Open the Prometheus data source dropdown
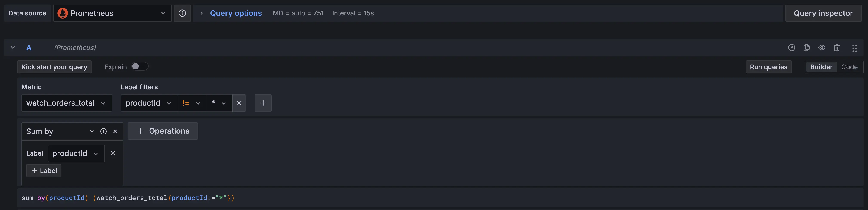Viewport: 868px width, 210px height. (112, 13)
